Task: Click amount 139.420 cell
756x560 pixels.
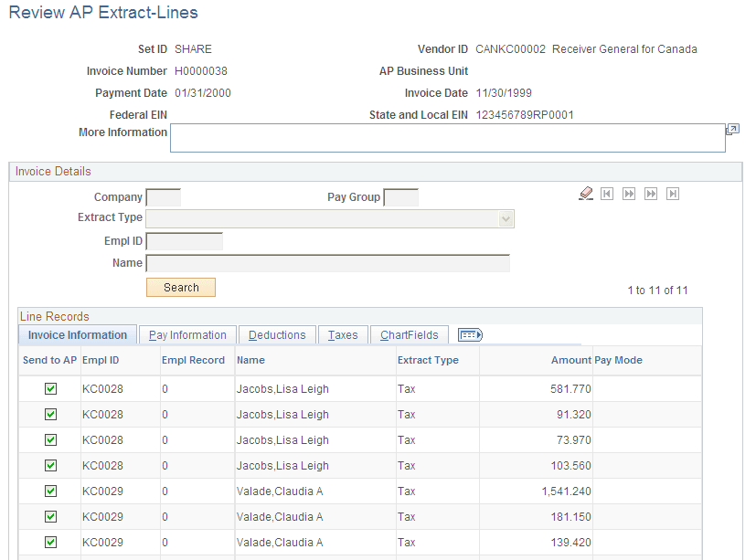Action: coord(570,542)
